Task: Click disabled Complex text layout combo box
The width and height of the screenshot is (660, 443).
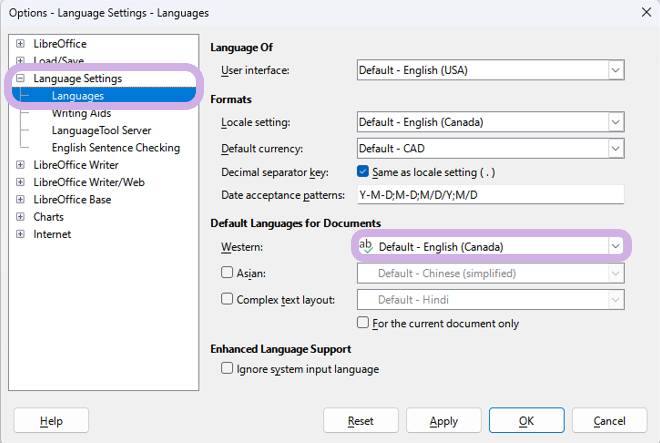Action: tap(490, 299)
